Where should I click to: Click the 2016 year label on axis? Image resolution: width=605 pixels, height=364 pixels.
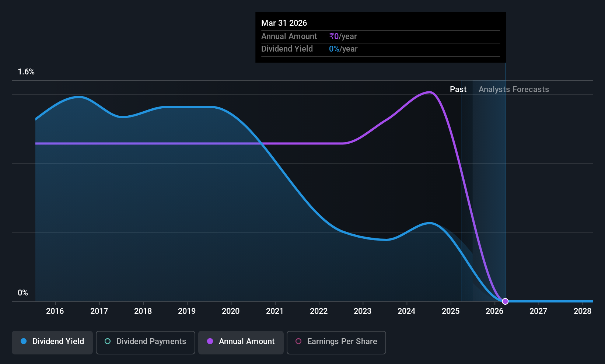(55, 311)
